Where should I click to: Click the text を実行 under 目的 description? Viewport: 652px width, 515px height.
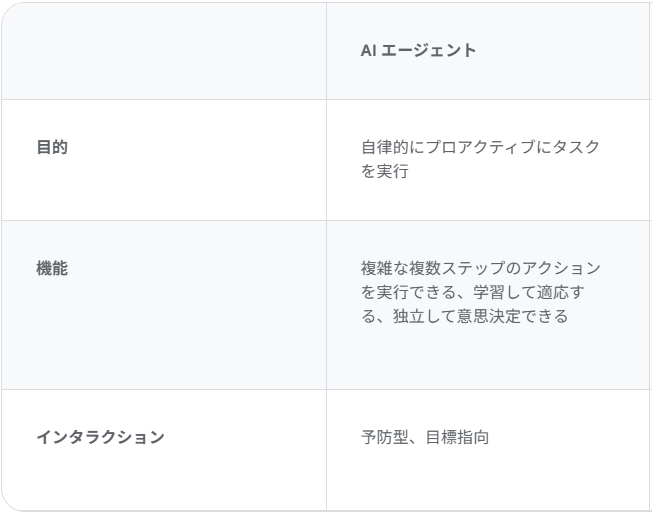pyautogui.click(x=385, y=171)
